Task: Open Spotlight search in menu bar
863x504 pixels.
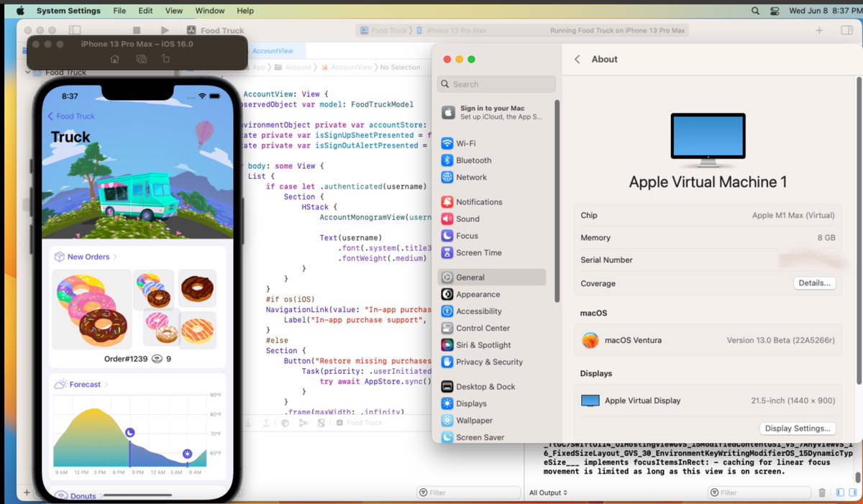Action: (x=755, y=11)
